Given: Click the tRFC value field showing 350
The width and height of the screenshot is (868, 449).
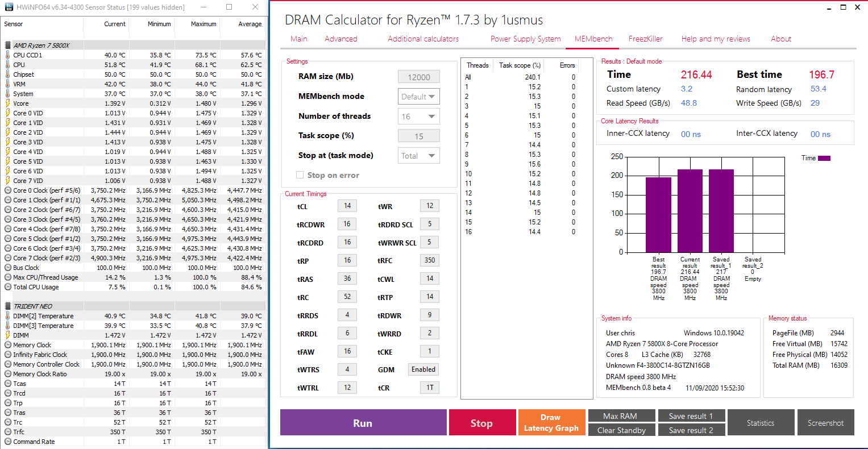Looking at the screenshot, I should pyautogui.click(x=430, y=260).
